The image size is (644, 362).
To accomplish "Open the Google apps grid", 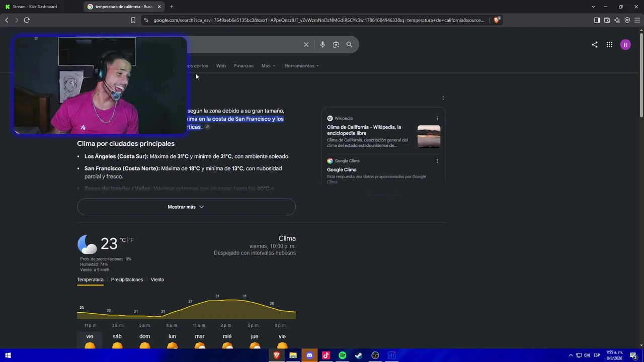I will [609, 45].
